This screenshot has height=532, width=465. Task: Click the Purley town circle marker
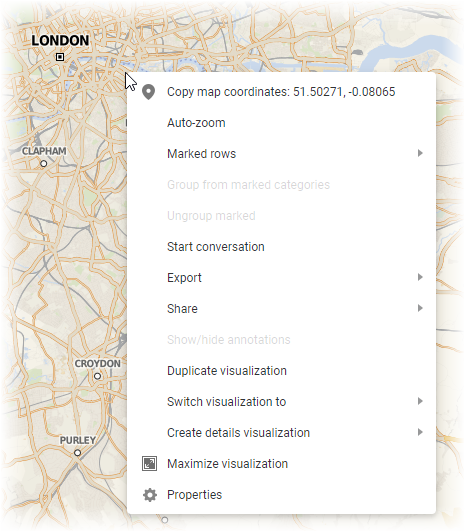click(78, 453)
